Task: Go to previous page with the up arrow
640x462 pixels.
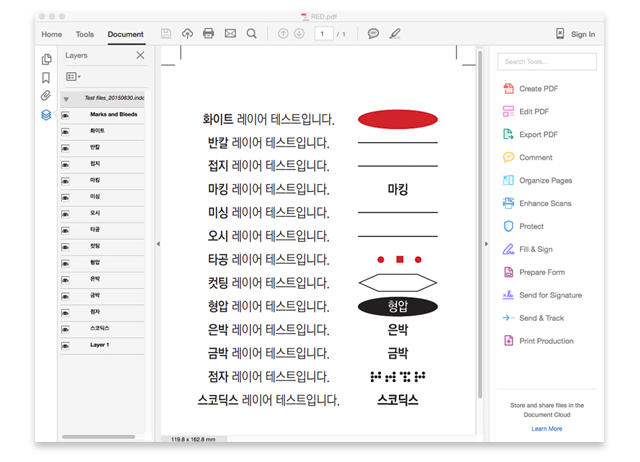Action: [283, 33]
